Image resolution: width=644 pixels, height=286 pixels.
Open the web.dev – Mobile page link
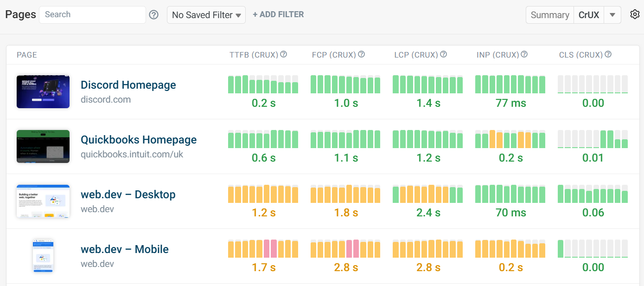pyautogui.click(x=125, y=249)
